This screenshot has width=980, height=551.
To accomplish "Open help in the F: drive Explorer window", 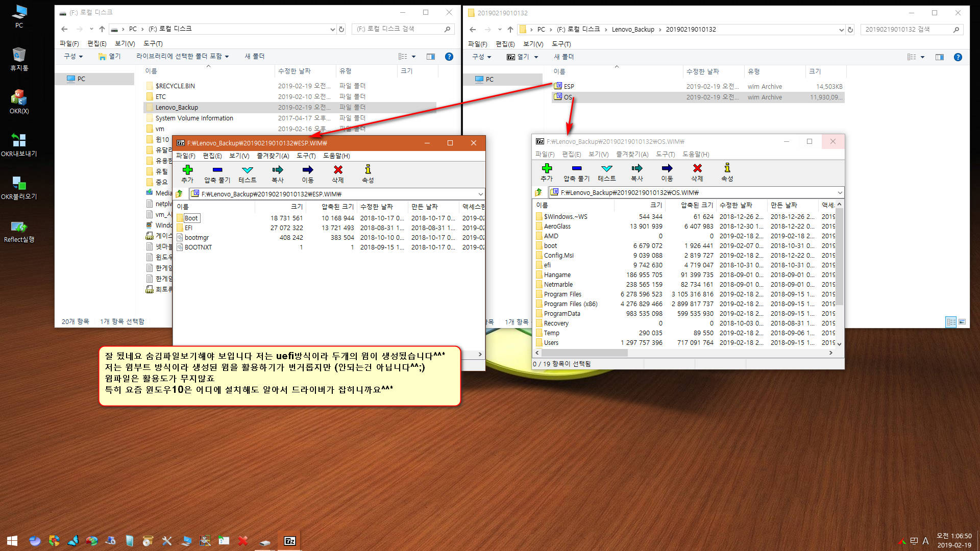I will (449, 57).
